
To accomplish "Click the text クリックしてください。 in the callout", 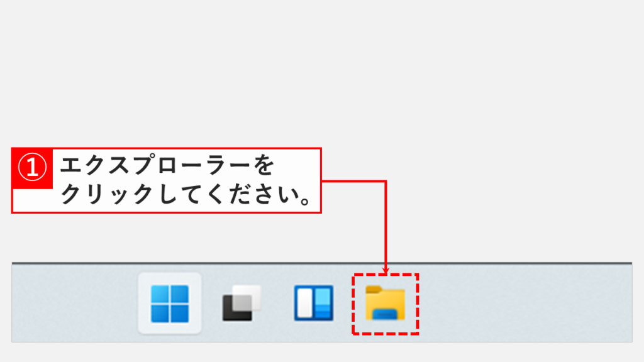I will pyautogui.click(x=186, y=194).
